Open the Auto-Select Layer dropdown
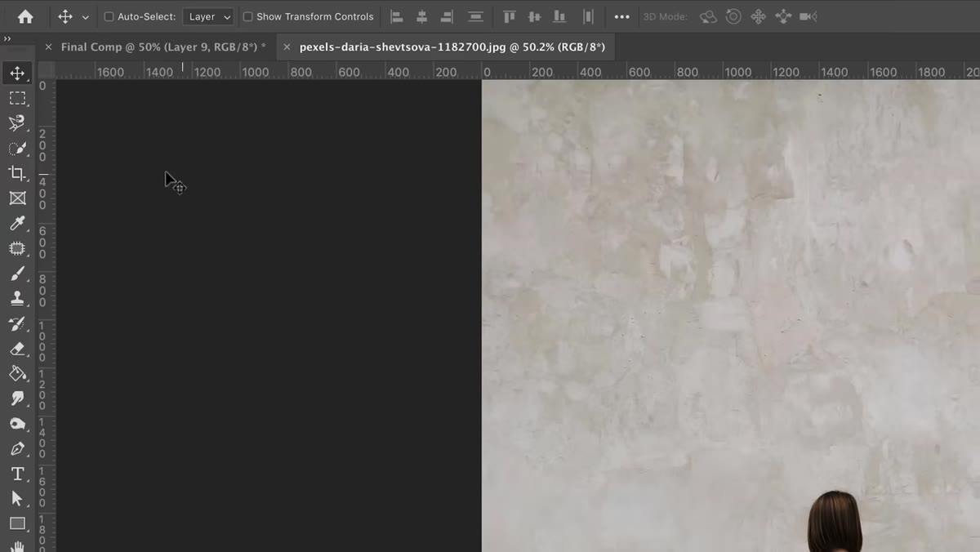Image resolution: width=980 pixels, height=552 pixels. [207, 16]
